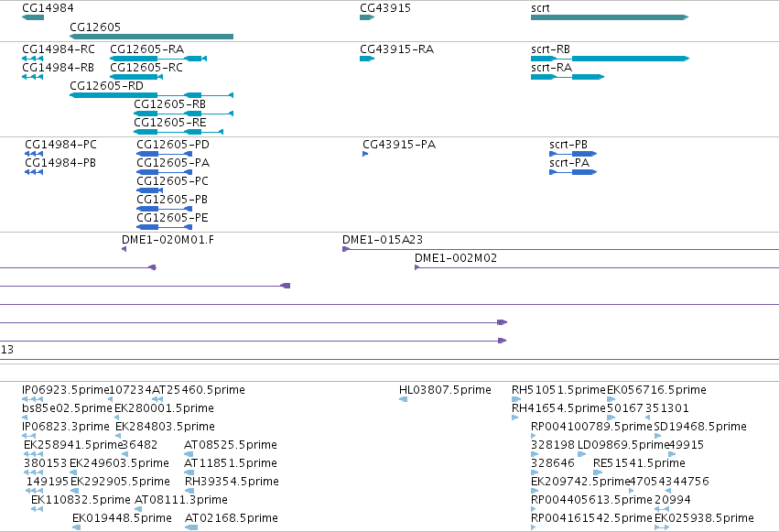Select EST EK292905.5prime
The width and height of the screenshot is (779, 532).
74,491
